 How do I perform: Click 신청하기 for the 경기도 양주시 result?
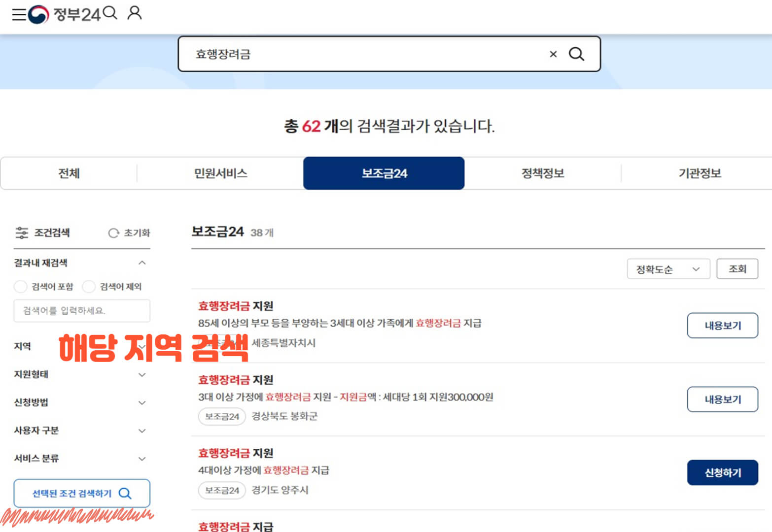tap(722, 472)
